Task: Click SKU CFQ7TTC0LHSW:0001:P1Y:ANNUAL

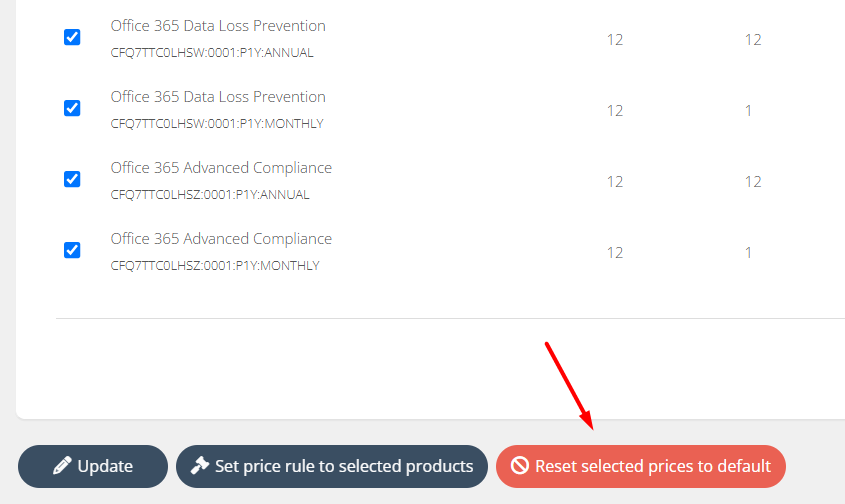Action: pyautogui.click(x=211, y=53)
